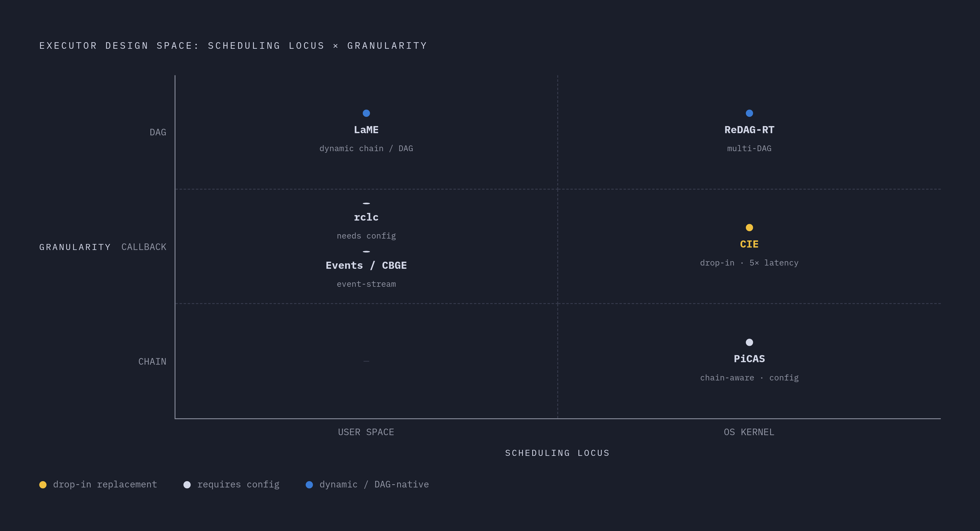The width and height of the screenshot is (980, 531).
Task: Click the GRANULARITY axis title
Action: (75, 247)
